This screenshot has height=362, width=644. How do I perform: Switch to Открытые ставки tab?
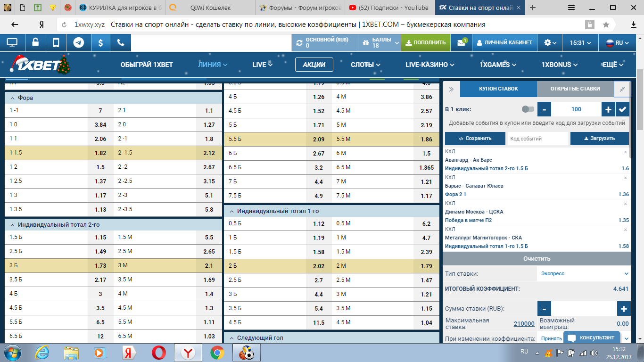pyautogui.click(x=575, y=89)
